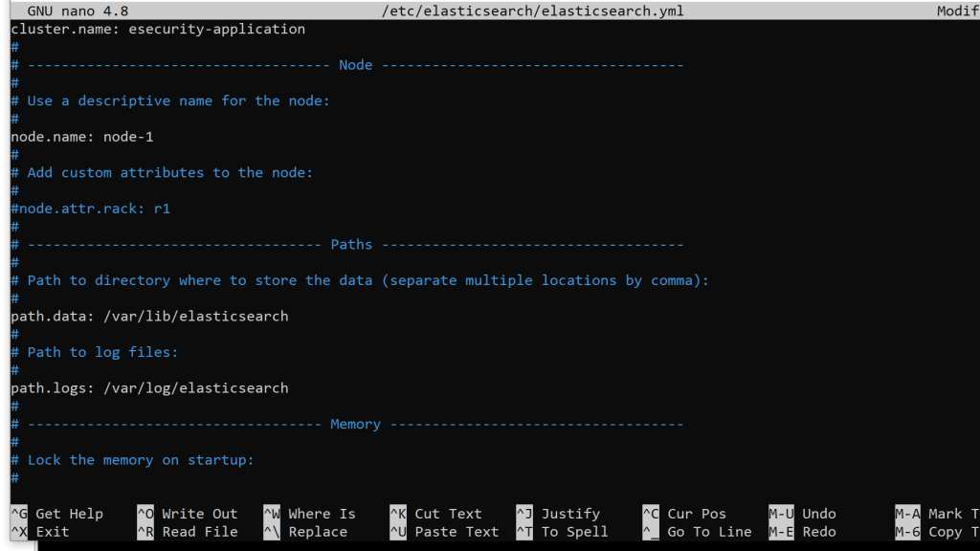Place cursor on cluster.name line

coord(158,29)
